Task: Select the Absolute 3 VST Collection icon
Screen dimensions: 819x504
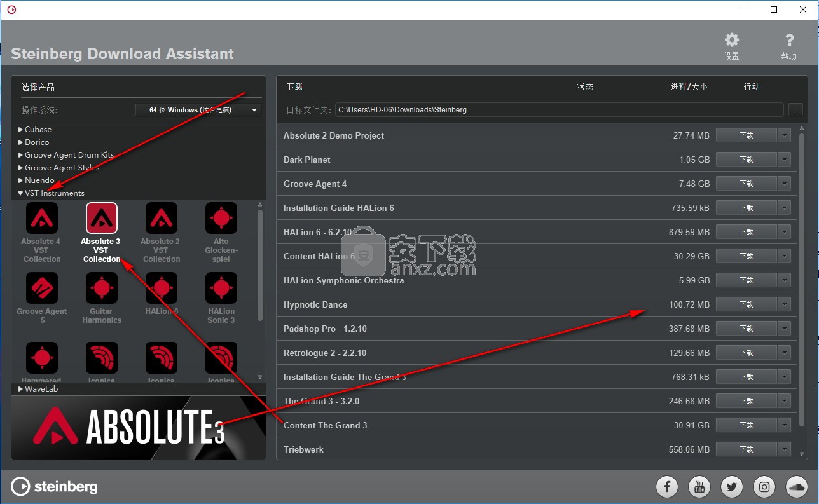Action: (x=102, y=219)
